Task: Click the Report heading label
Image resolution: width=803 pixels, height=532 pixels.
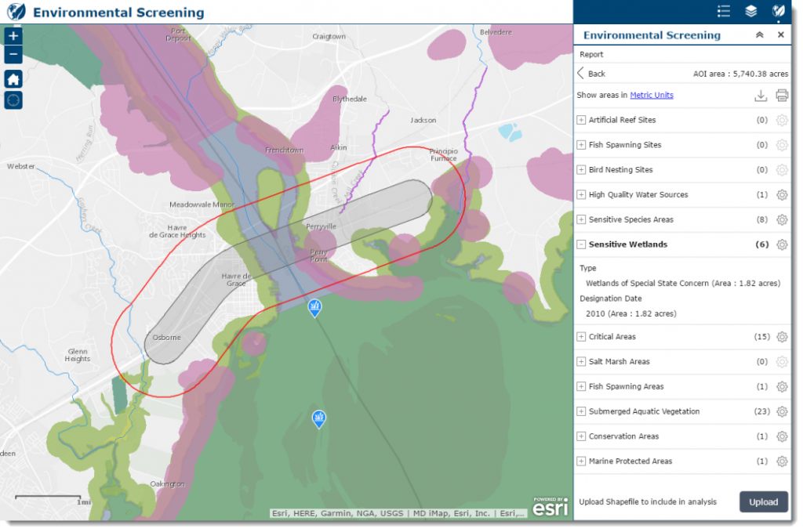Action: pos(591,54)
